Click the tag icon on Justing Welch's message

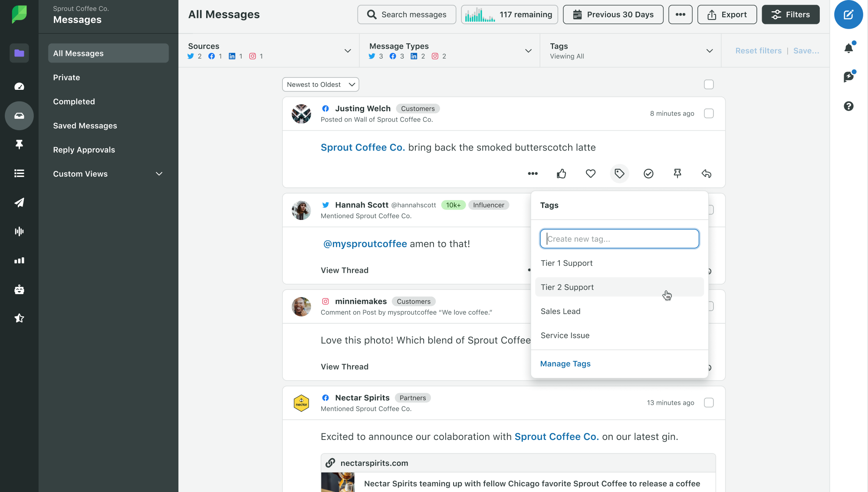pos(619,174)
